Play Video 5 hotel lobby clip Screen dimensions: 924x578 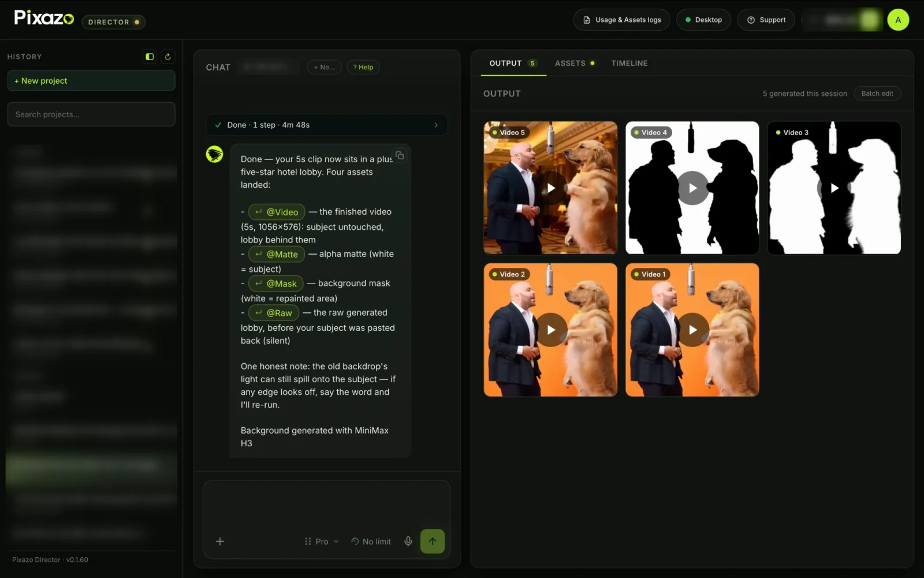pyautogui.click(x=551, y=188)
